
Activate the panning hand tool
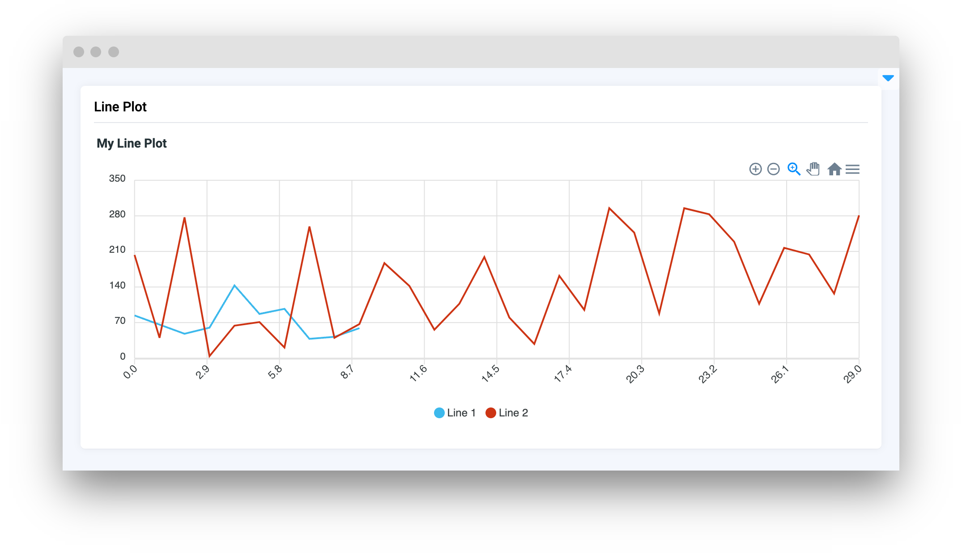click(x=813, y=169)
